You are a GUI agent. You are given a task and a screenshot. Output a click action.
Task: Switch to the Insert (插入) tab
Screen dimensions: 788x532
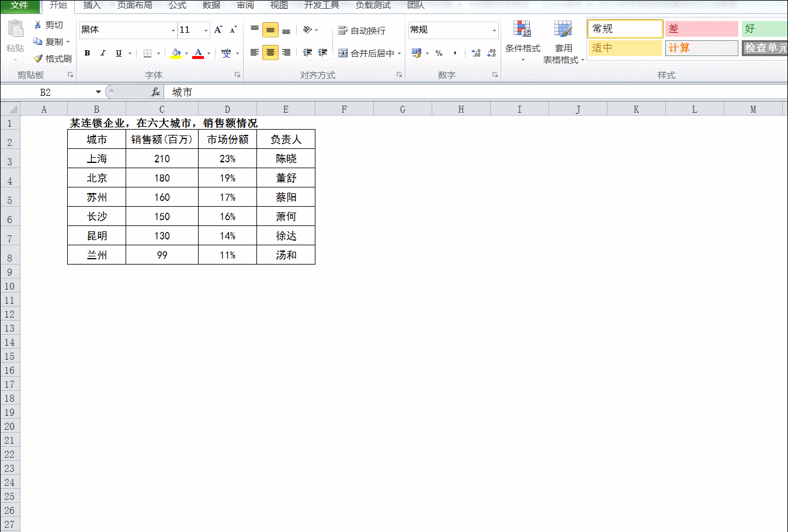[92, 5]
